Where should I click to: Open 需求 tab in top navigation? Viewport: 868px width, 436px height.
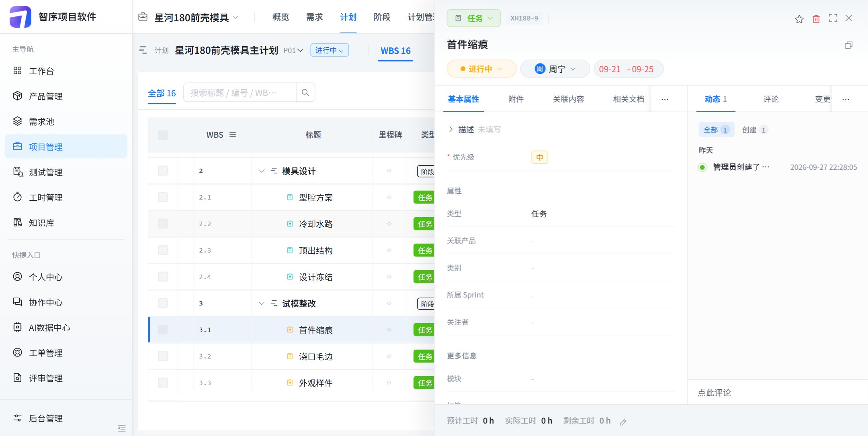click(314, 17)
